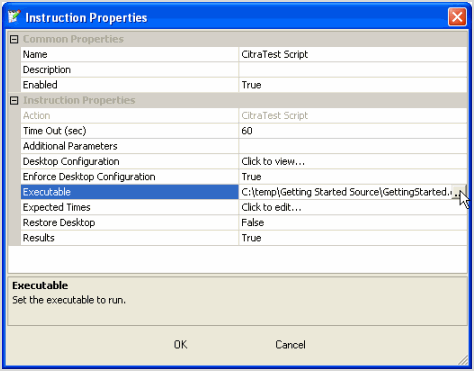Click the OK button
The image size is (474, 371).
180,344
